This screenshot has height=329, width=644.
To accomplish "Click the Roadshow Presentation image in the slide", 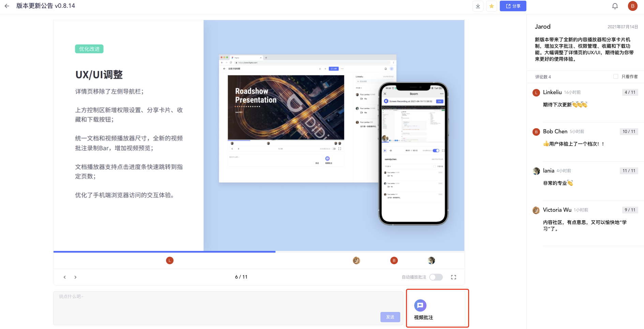I will (x=286, y=107).
